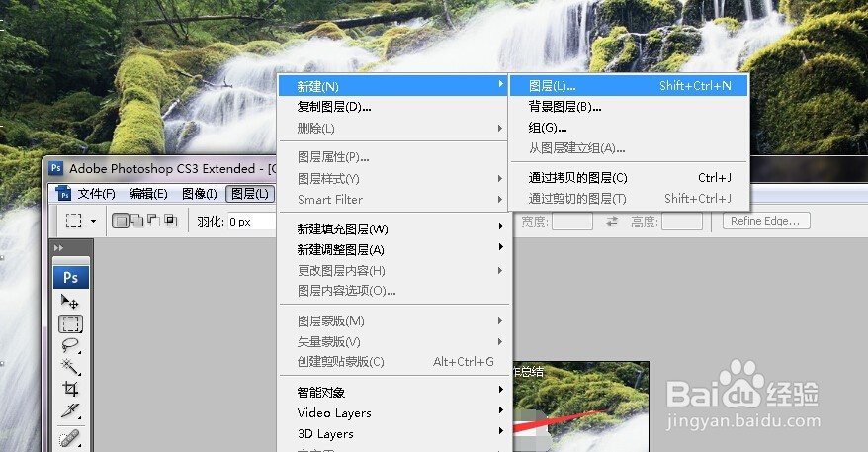868x452 pixels.
Task: Choose Subtract from selection mode
Action: (154, 221)
